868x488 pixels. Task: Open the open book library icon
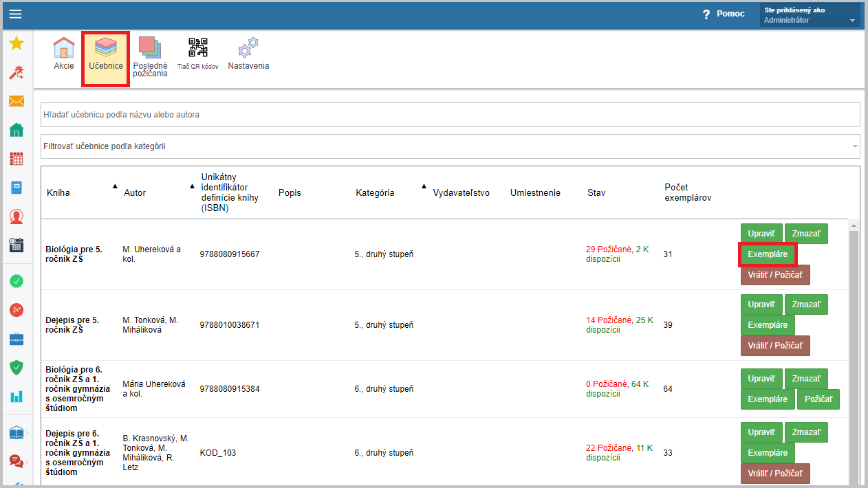pos(17,432)
